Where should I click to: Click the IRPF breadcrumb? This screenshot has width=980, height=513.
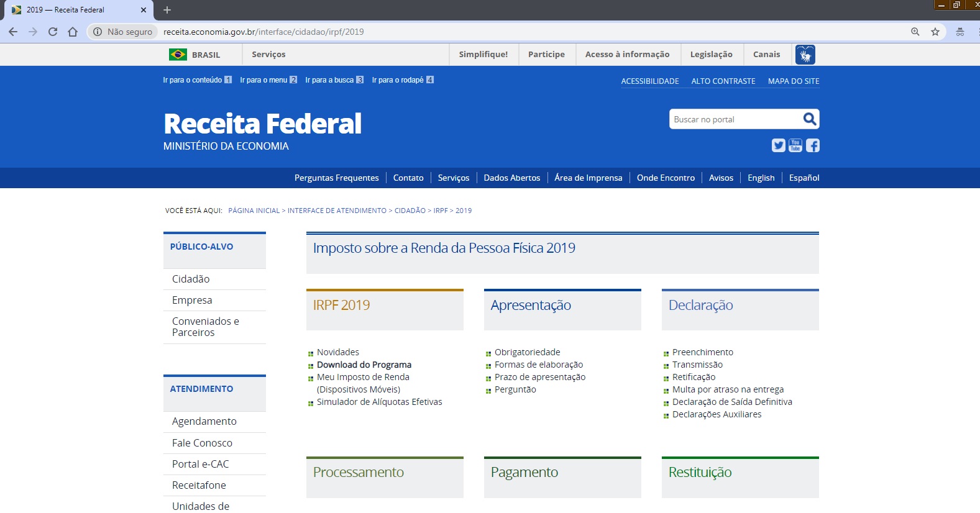click(441, 211)
